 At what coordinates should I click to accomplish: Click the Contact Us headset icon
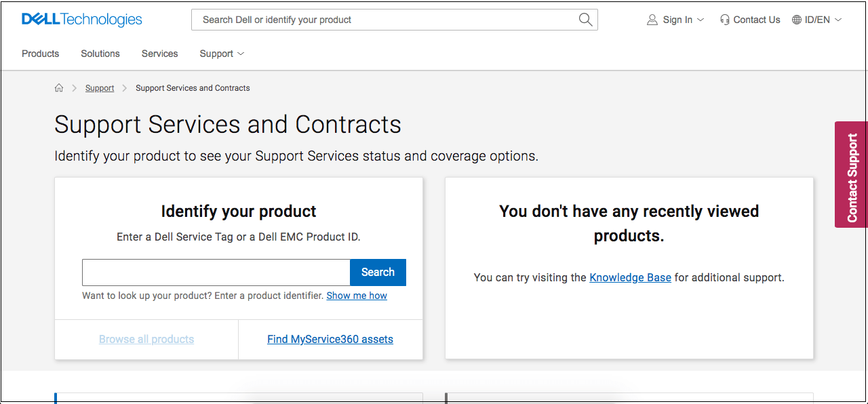pos(725,20)
